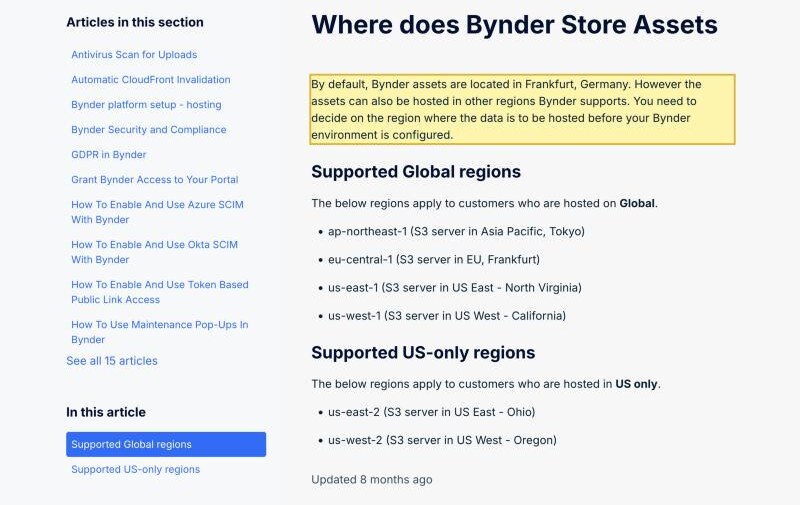Open Grant Bynder Access to Your Portal
Screen dimensions: 800x505
pos(155,180)
